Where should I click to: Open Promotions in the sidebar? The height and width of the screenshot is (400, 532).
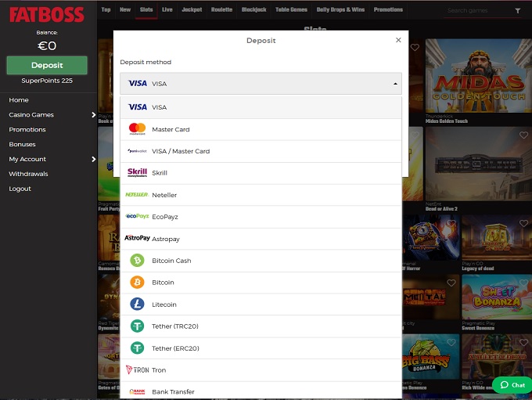[x=27, y=129]
